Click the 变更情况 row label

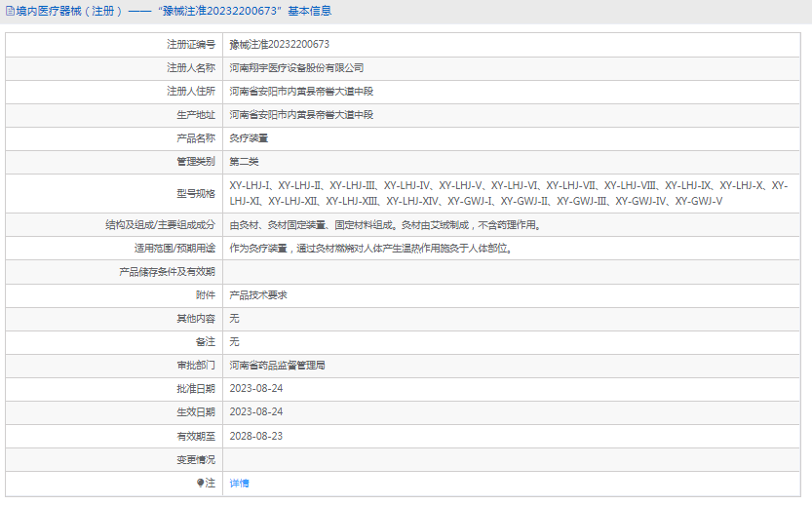tap(196, 459)
